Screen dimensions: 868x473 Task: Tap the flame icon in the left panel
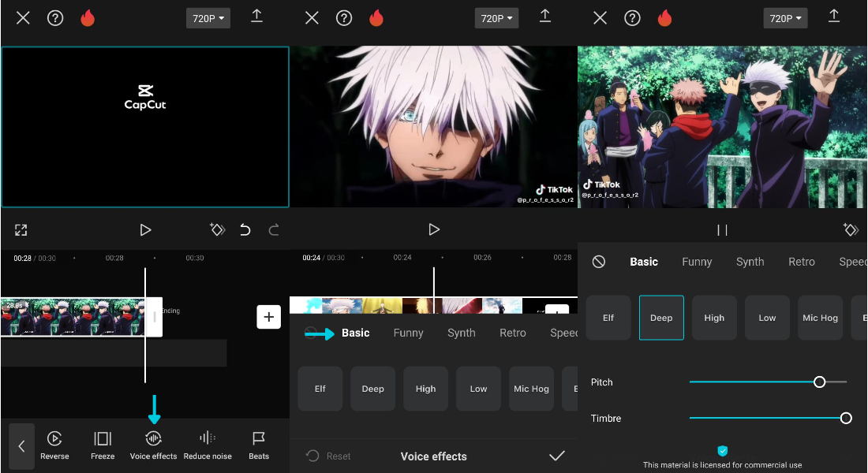pos(88,18)
